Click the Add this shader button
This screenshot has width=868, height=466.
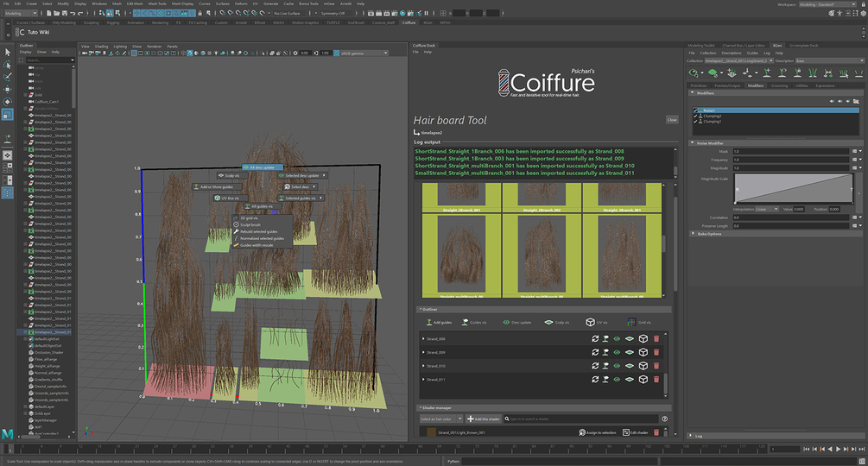pos(484,419)
